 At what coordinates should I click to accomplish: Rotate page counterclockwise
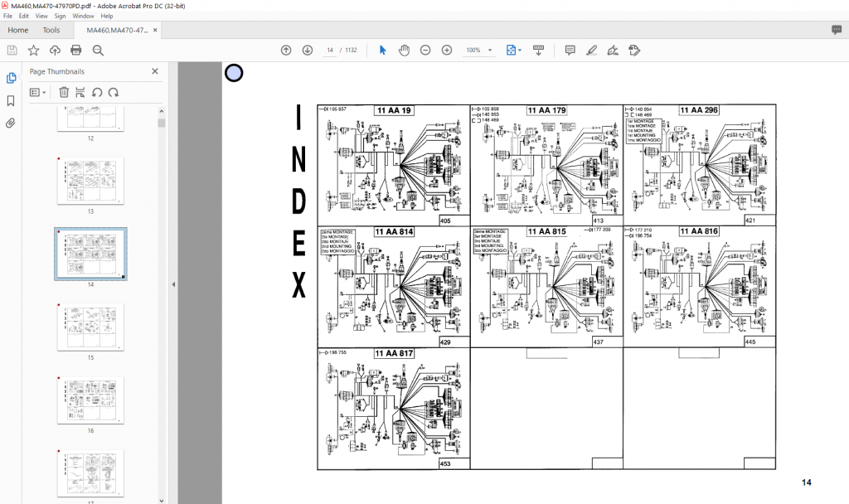[x=97, y=93]
